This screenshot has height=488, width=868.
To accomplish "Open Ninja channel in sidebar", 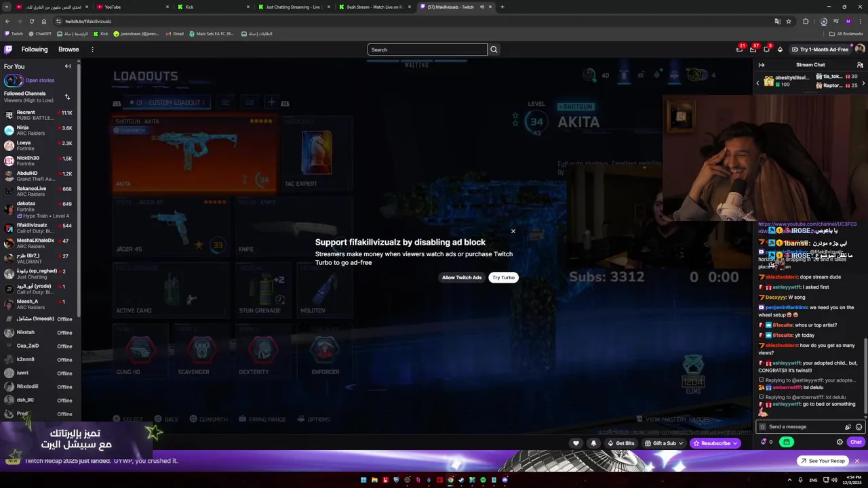I will 39,130.
